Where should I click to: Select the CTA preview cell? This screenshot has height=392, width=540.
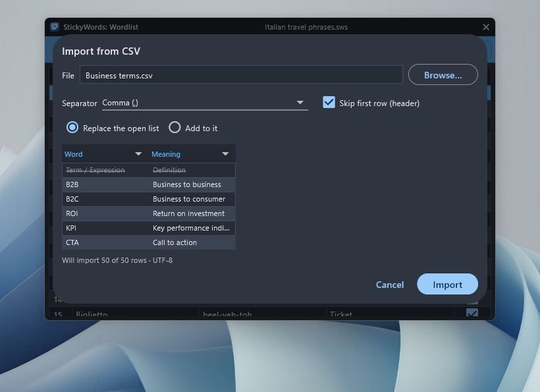(106, 242)
